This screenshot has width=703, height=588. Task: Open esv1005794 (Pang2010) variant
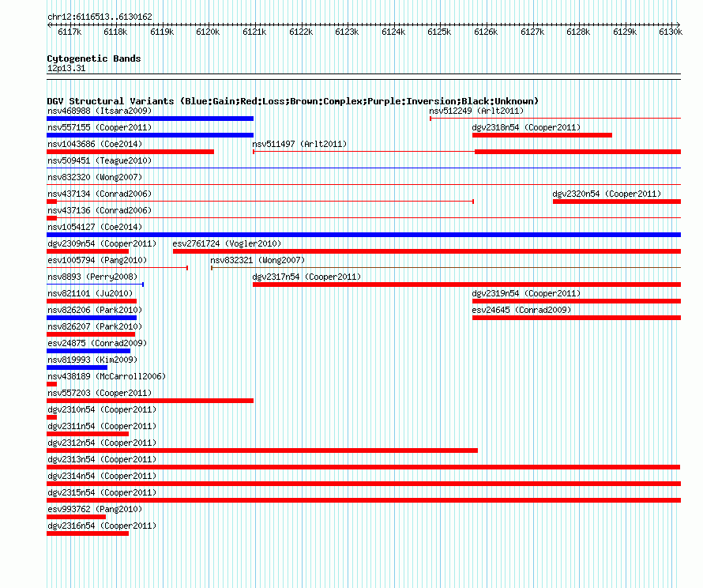coord(97,260)
